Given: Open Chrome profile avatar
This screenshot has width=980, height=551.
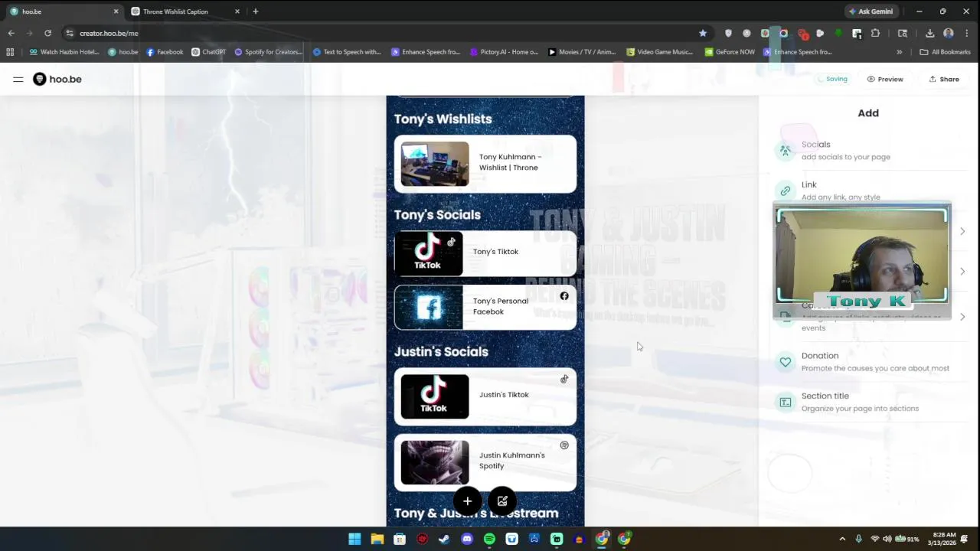Looking at the screenshot, I should pos(949,33).
